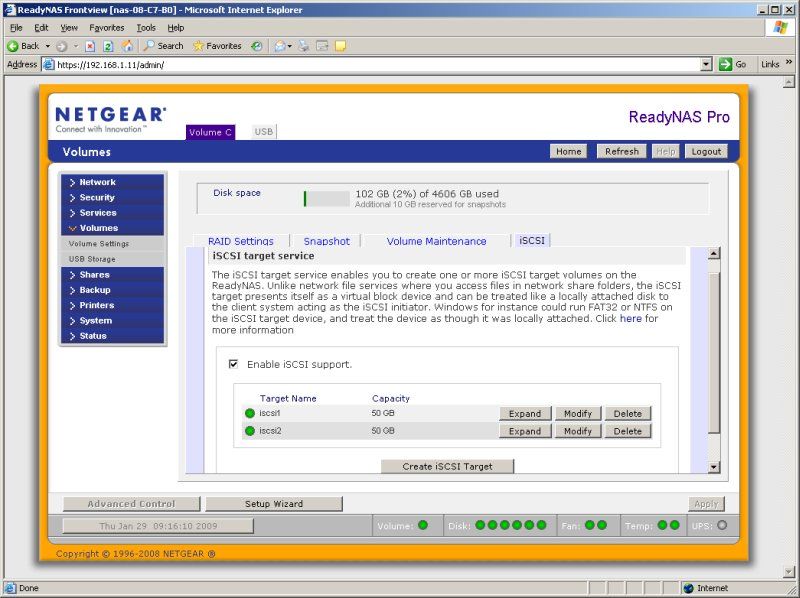Click the Windows flag logo icon
This screenshot has height=598, width=800.
(780, 28)
